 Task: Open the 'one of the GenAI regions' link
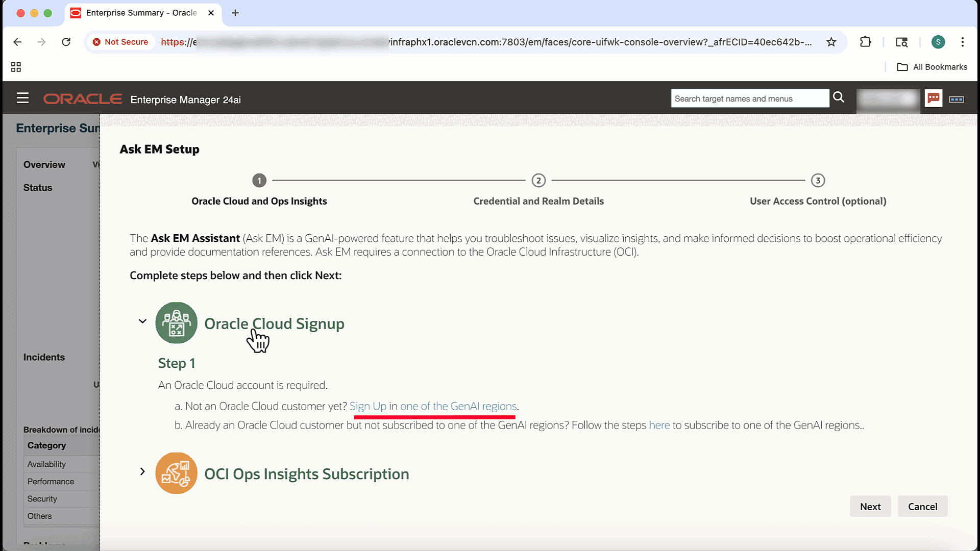pyautogui.click(x=458, y=406)
